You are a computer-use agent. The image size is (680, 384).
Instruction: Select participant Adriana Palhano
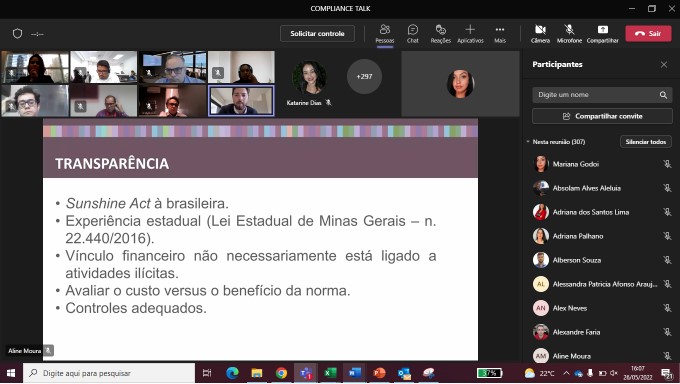click(x=602, y=236)
